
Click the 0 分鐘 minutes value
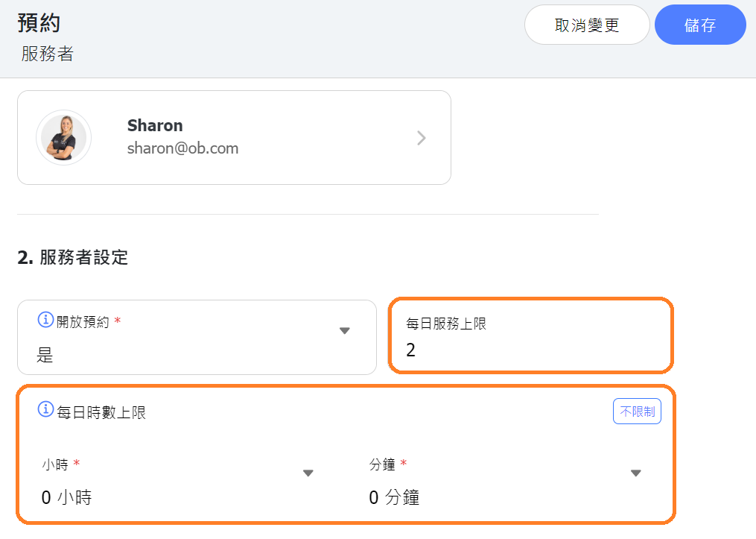(x=394, y=497)
